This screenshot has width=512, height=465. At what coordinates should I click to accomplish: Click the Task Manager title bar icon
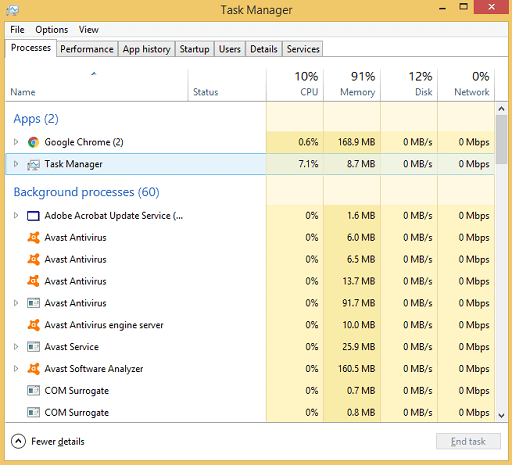click(13, 10)
